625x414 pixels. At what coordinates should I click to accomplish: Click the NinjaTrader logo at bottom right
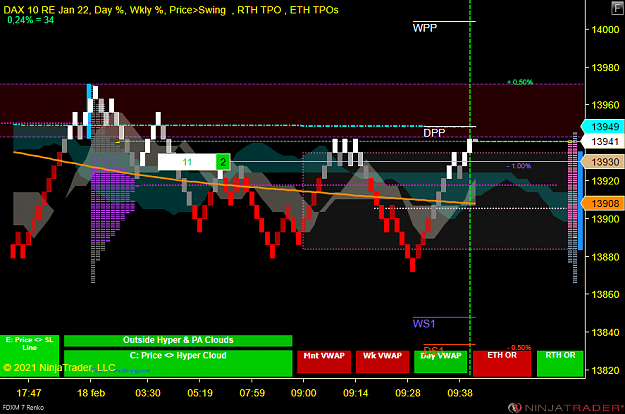coord(566,408)
